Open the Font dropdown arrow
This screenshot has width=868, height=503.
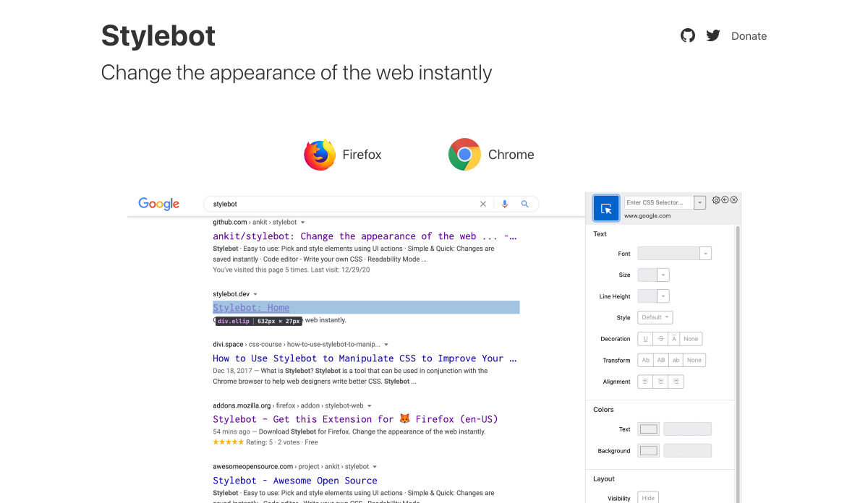click(x=706, y=254)
